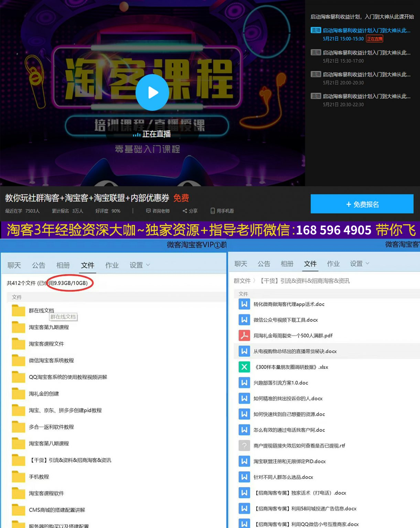Open 作业 tab in right window
Viewport: 420px width, 528px height.
click(x=333, y=264)
